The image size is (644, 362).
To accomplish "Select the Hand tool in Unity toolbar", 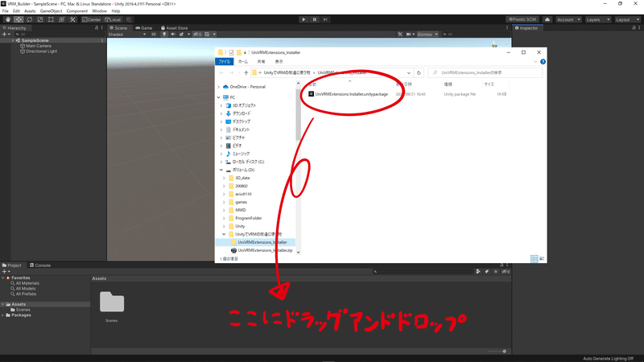I will pos(8,19).
